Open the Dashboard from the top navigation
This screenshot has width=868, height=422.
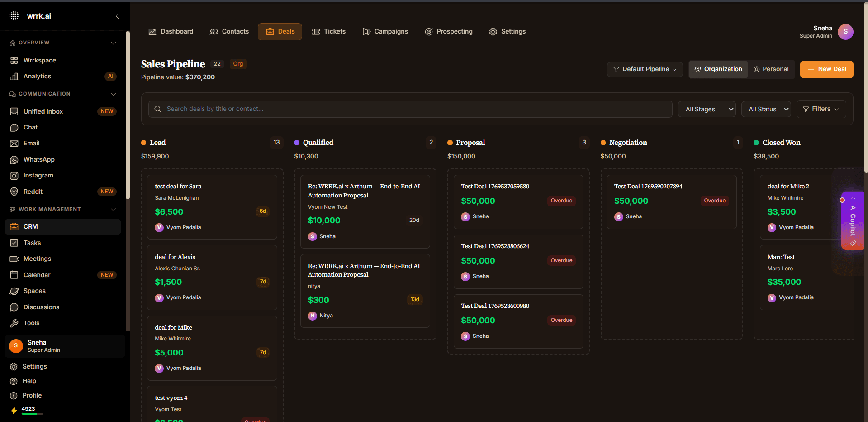pyautogui.click(x=171, y=31)
